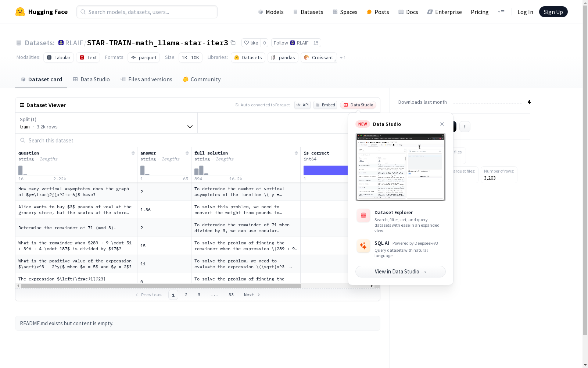Click the Data Studio button in viewer header
588x368 pixels.
[x=358, y=105]
